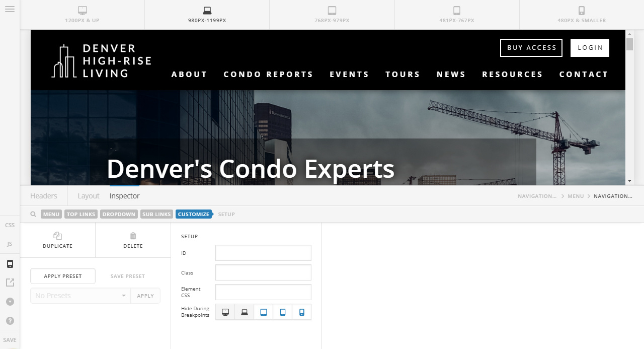The height and width of the screenshot is (349, 644).
Task: Click the BUY ACCESS button
Action: 531,48
